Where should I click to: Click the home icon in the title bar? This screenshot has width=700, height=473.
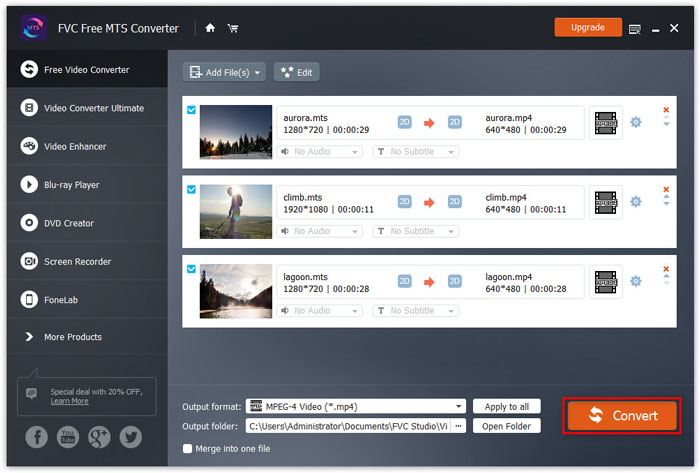click(210, 28)
